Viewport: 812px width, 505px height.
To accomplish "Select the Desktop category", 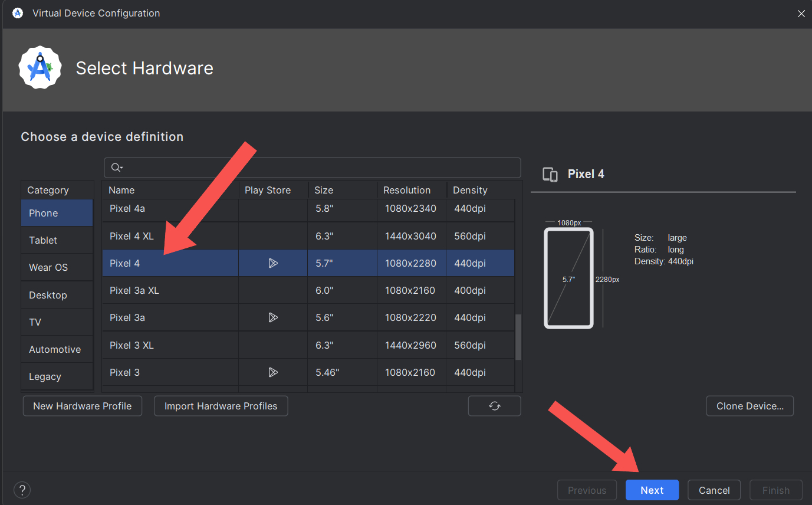I will point(57,295).
